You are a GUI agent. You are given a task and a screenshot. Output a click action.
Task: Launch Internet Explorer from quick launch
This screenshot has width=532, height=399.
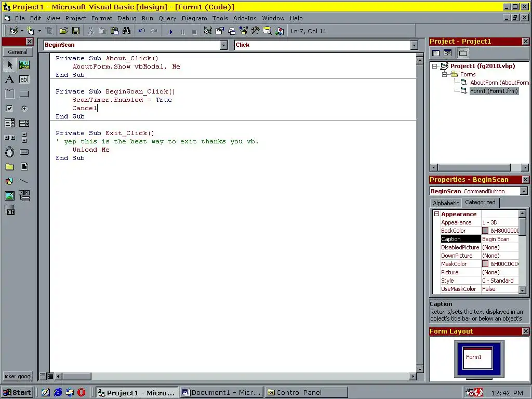[58, 393]
